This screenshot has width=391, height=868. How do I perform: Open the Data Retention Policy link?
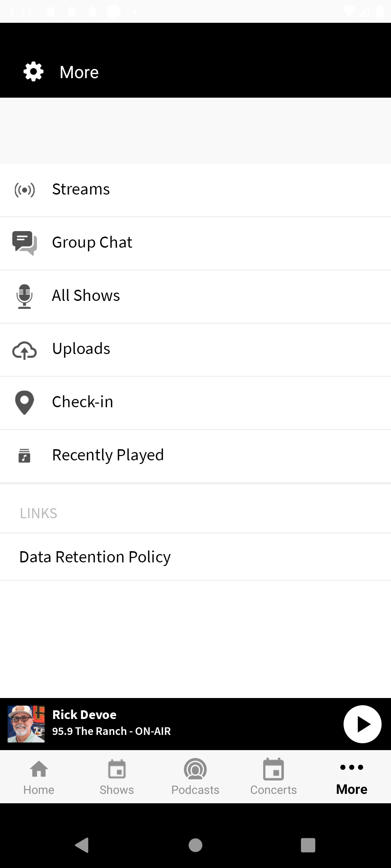pyautogui.click(x=95, y=557)
